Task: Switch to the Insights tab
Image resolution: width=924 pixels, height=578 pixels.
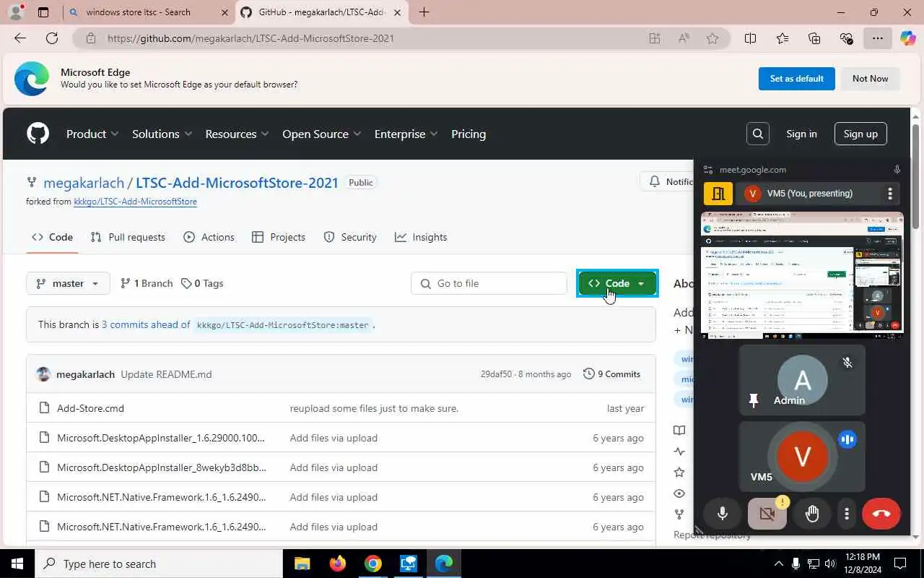Action: (421, 237)
